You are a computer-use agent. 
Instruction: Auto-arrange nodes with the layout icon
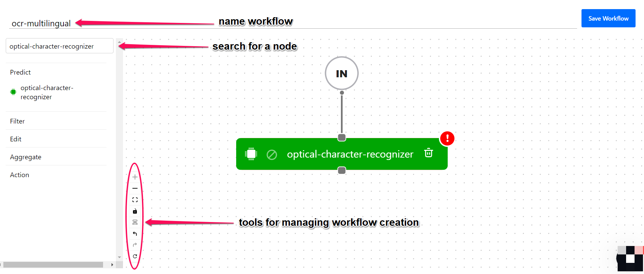(x=135, y=222)
